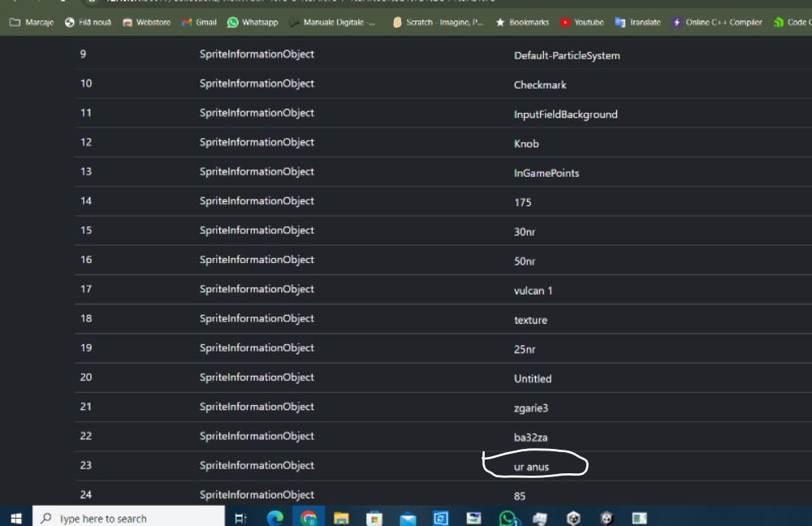Viewport: 812px width, 526px height.
Task: Click row number 18 in the table
Action: tap(86, 318)
